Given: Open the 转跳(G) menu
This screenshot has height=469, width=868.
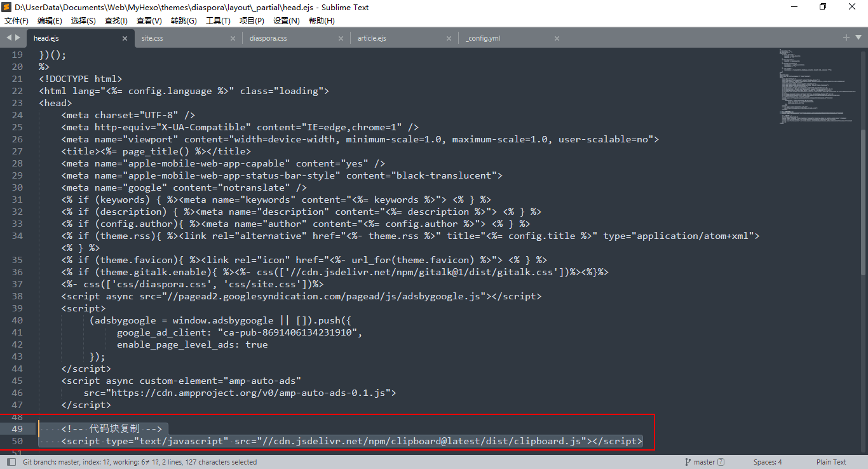Looking at the screenshot, I should click(184, 21).
